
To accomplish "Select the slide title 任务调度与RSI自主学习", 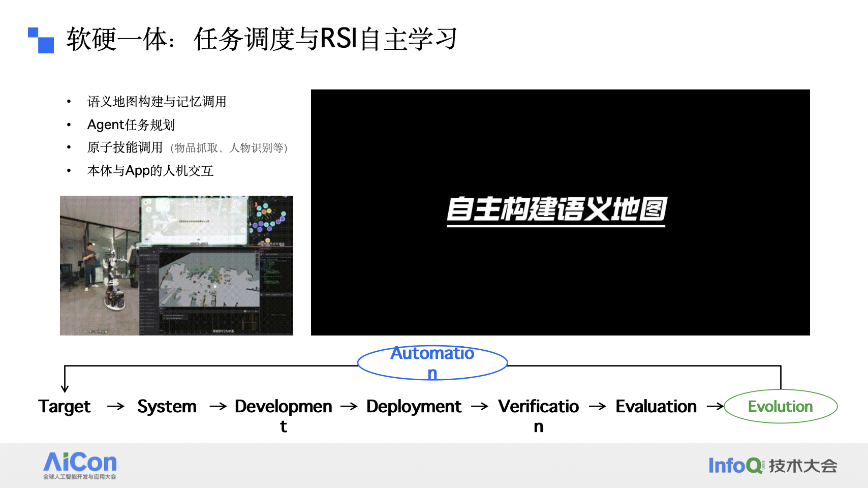I will pyautogui.click(x=325, y=39).
